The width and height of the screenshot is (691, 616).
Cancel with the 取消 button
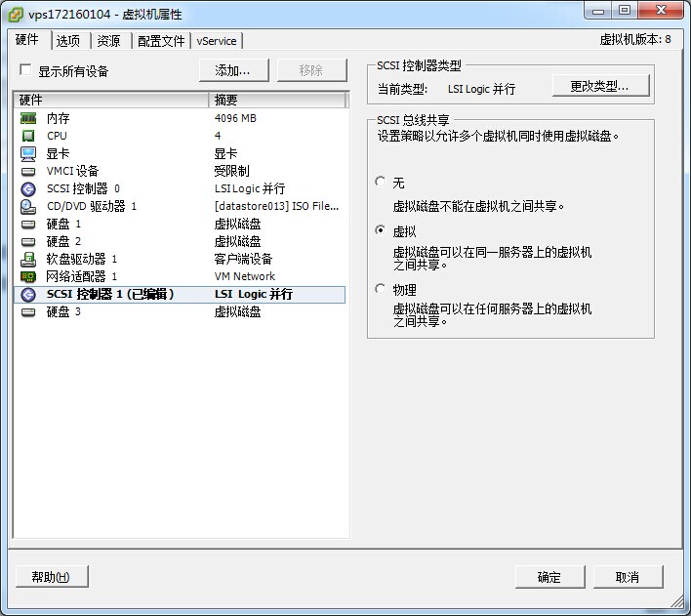coord(628,577)
